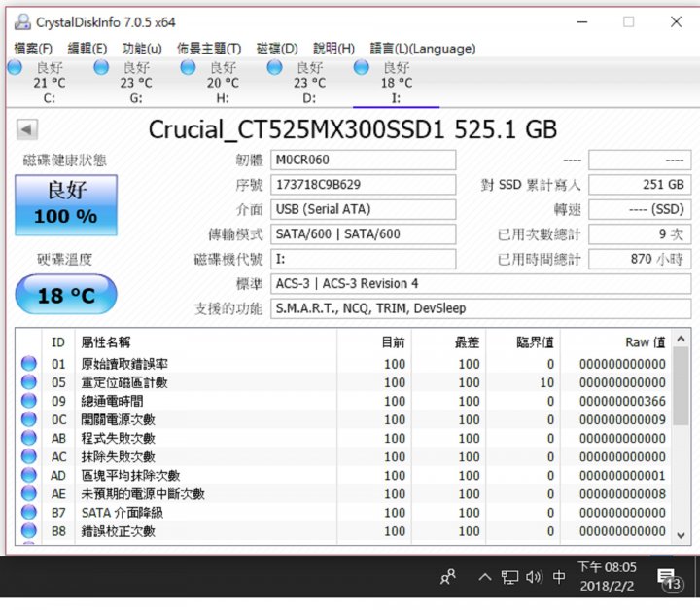Click the attribute list scrollbar thumb
Screen dimensions: 700x610
(x=681, y=386)
